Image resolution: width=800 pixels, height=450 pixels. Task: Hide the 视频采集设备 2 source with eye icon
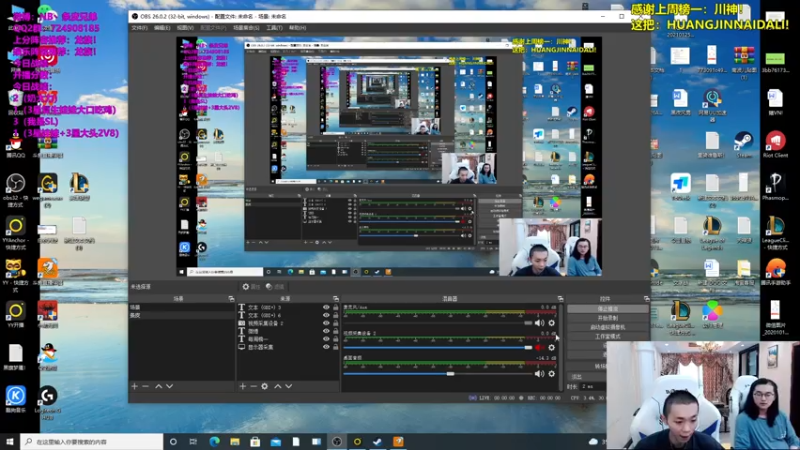pos(326,323)
